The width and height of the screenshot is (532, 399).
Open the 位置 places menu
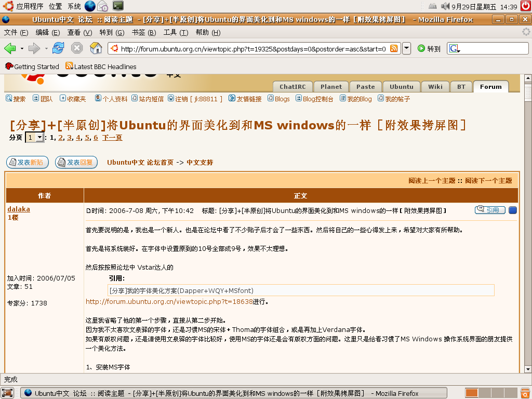[55, 6]
